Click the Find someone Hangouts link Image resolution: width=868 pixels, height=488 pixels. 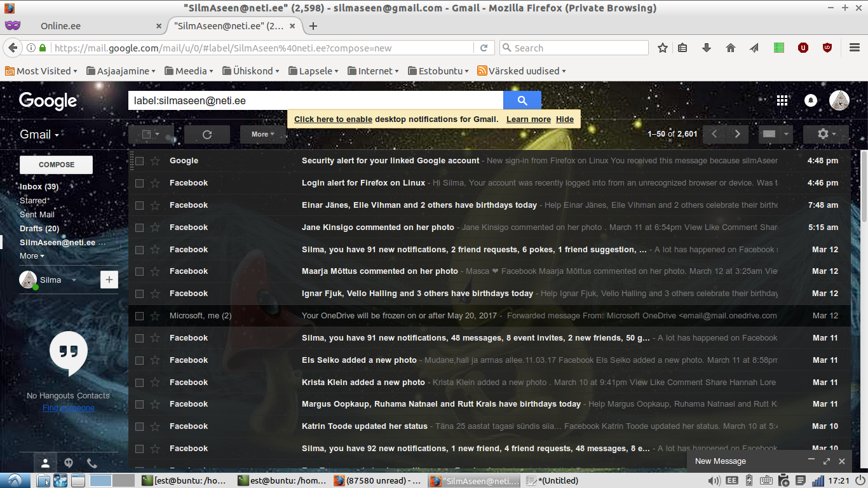coord(69,408)
